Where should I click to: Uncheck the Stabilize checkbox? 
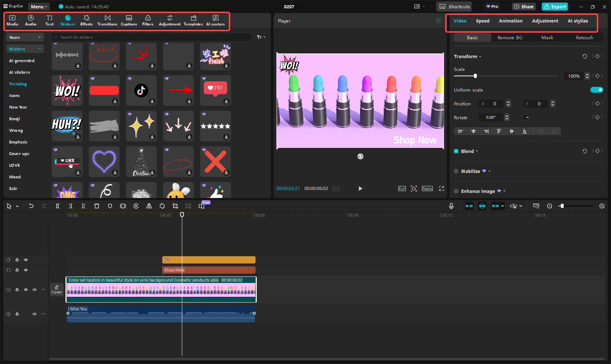(x=456, y=171)
